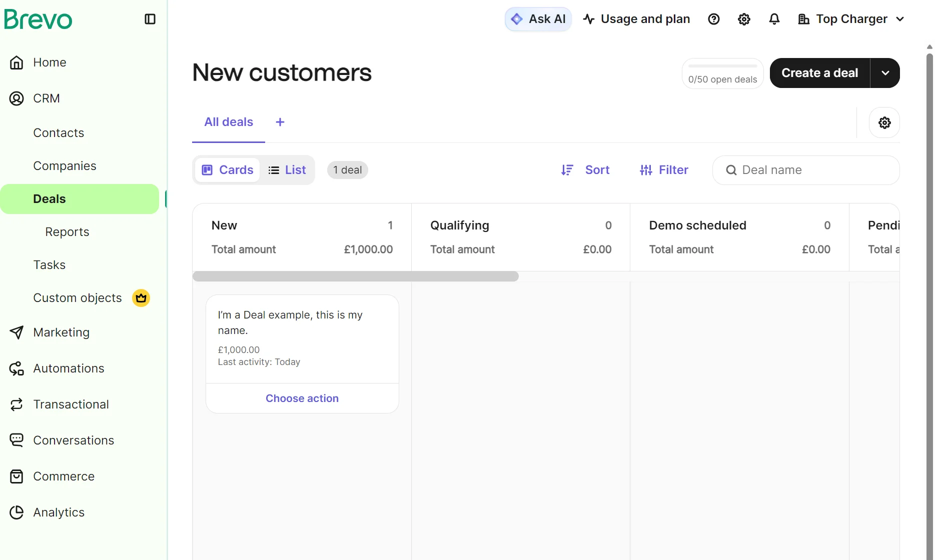Open the All deals tab
This screenshot has height=560, width=935.
tap(229, 122)
